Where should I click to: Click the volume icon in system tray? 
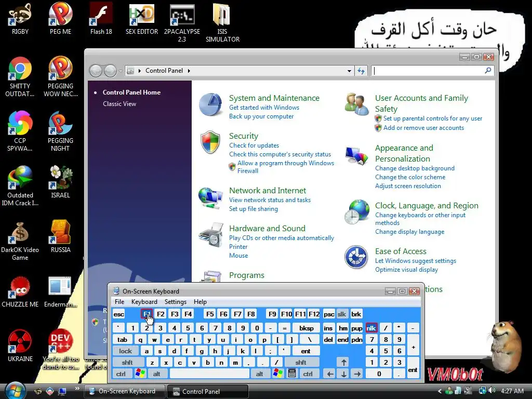[x=492, y=391]
